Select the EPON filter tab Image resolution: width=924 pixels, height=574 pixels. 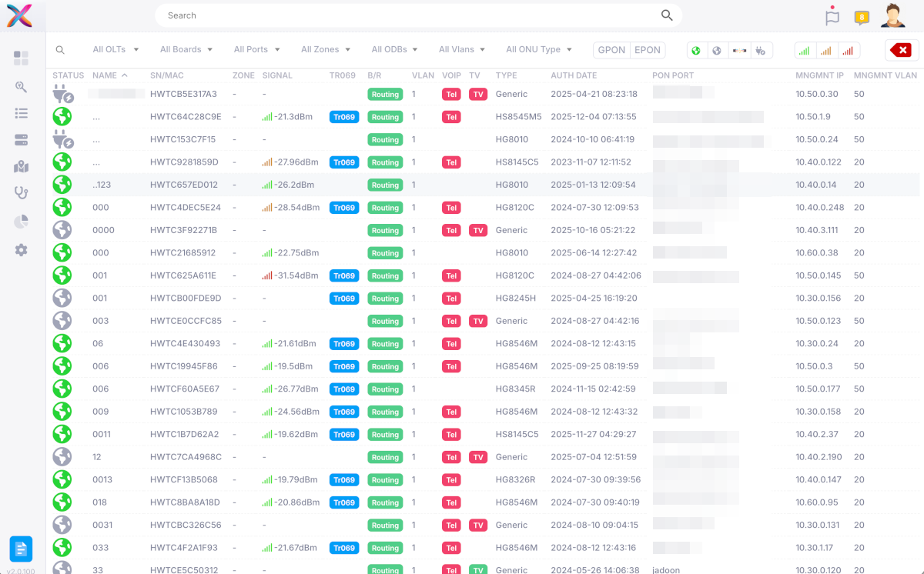647,50
